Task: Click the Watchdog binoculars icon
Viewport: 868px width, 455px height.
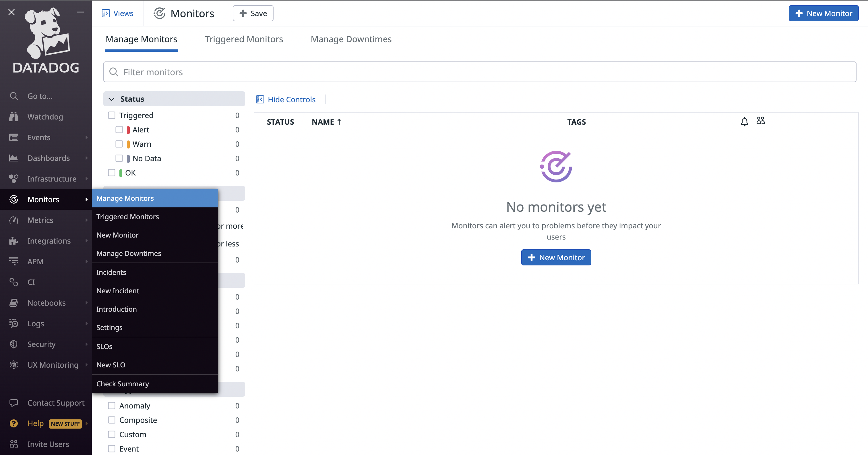Action: (x=13, y=117)
